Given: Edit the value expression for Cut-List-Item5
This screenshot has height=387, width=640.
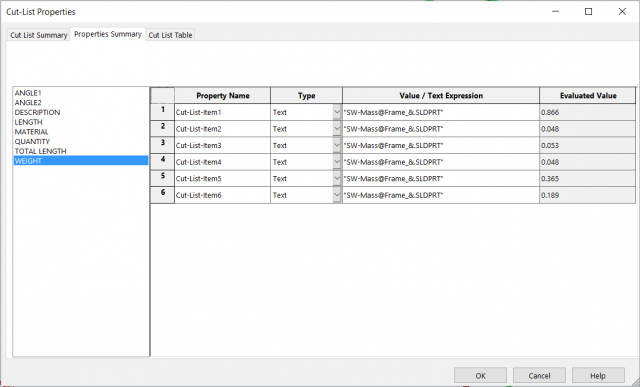Looking at the screenshot, I should point(441,178).
